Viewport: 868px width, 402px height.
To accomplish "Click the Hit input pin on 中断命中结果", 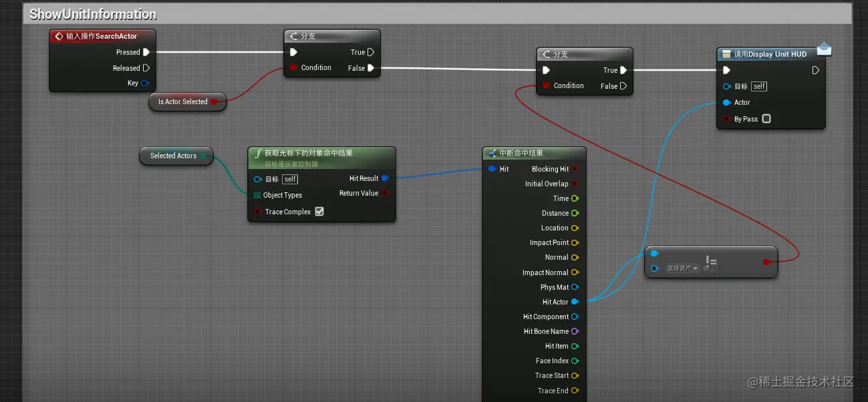I will click(492, 169).
